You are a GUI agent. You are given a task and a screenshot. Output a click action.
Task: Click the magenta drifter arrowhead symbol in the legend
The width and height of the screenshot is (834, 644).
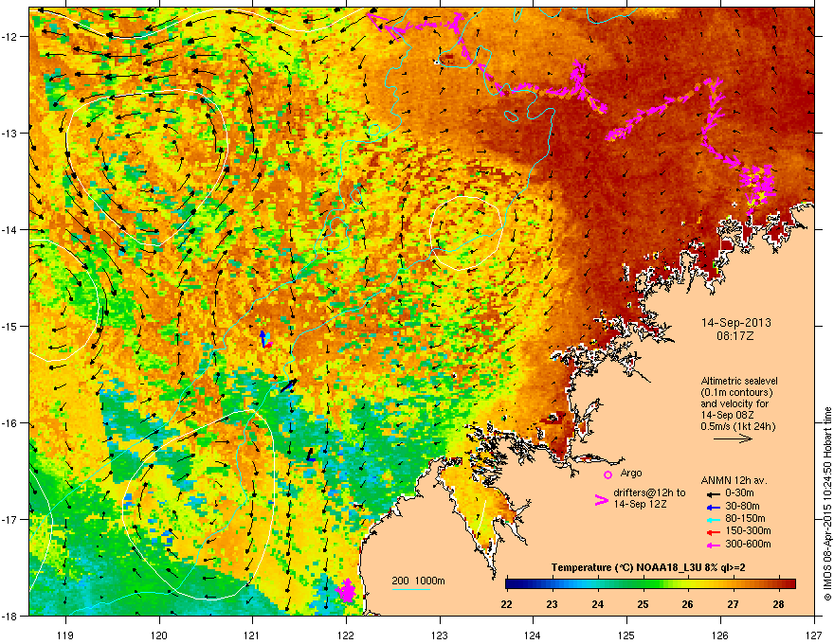click(601, 499)
